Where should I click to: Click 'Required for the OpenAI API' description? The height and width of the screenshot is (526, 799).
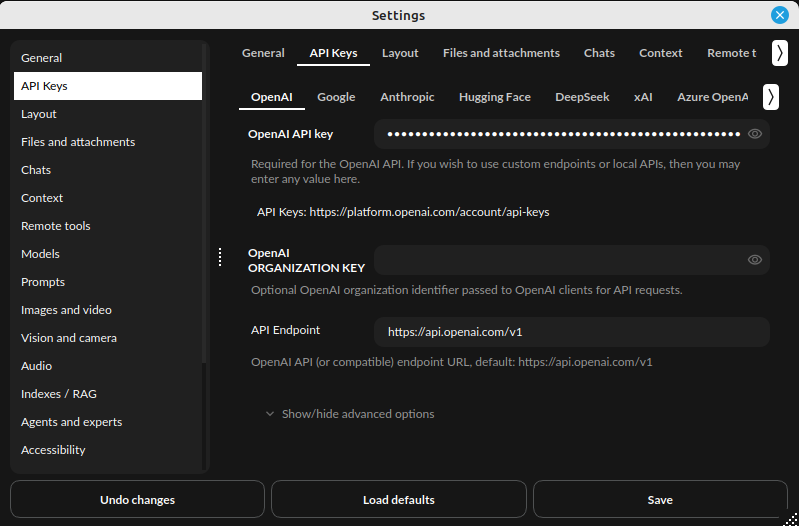coord(495,172)
